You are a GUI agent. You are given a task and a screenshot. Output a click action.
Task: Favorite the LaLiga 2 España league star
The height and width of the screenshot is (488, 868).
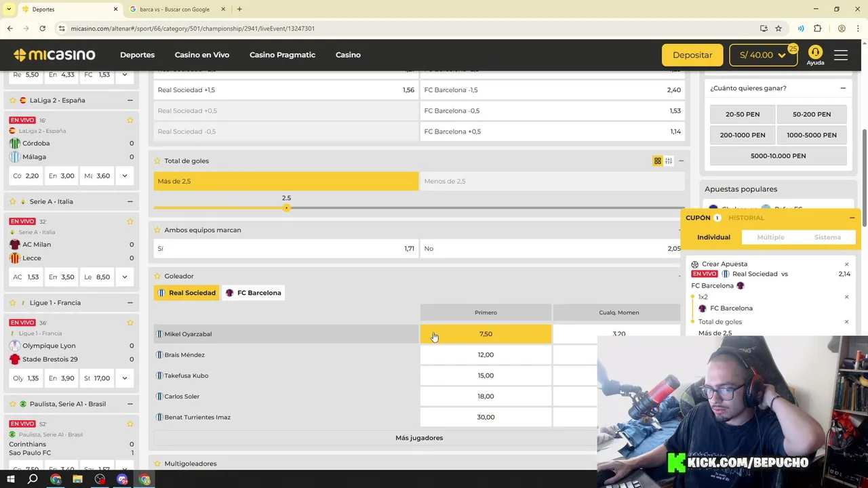click(x=13, y=100)
